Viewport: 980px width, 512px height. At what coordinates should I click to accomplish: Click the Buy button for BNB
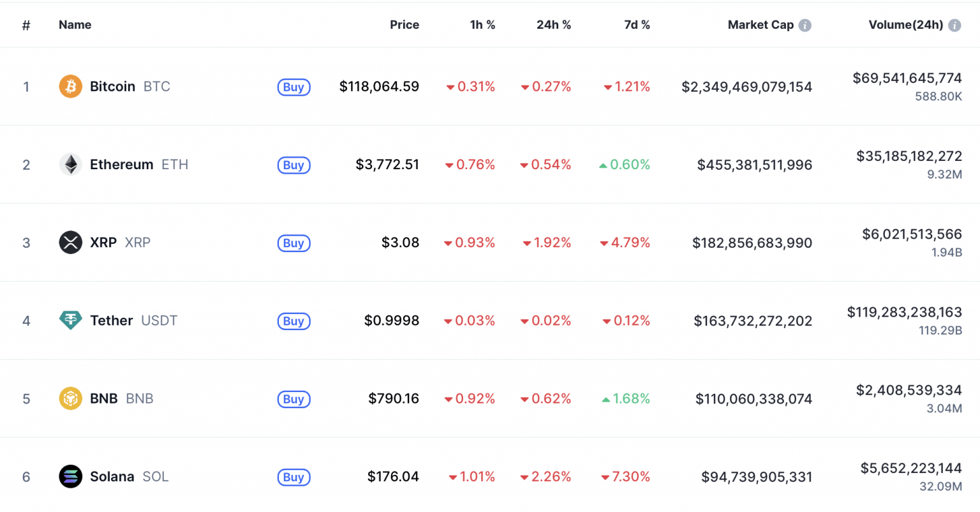(x=293, y=399)
